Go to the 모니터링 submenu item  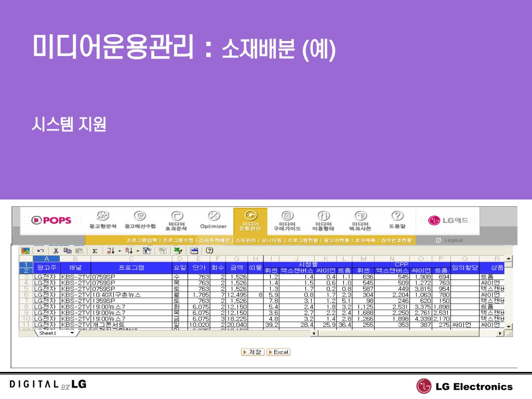click(x=271, y=241)
